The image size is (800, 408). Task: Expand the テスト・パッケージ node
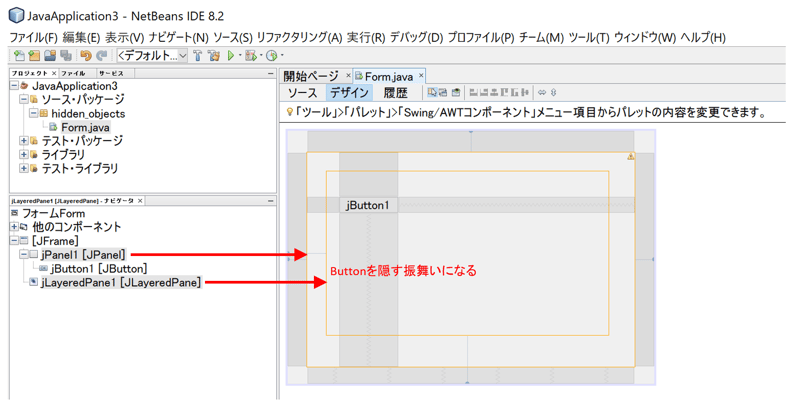pyautogui.click(x=23, y=141)
